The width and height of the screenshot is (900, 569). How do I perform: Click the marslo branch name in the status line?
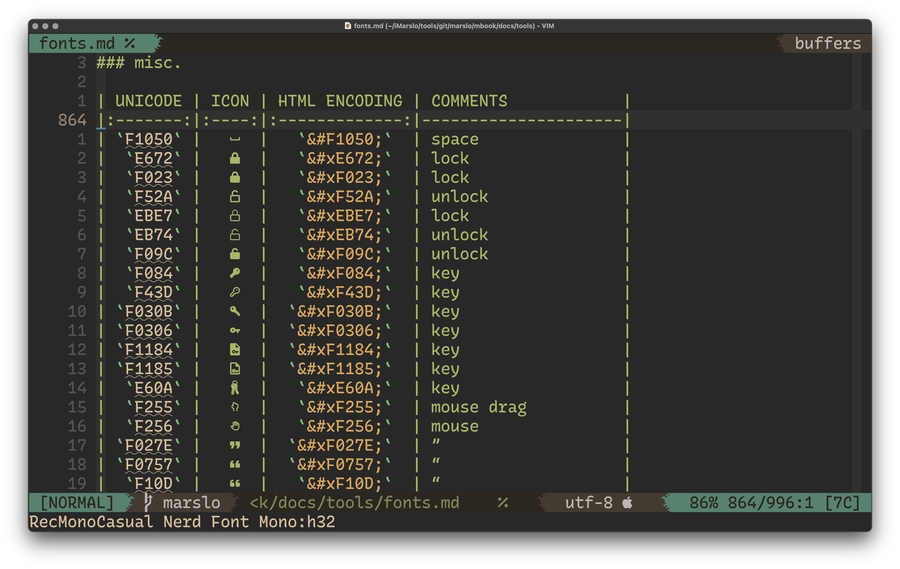191,503
